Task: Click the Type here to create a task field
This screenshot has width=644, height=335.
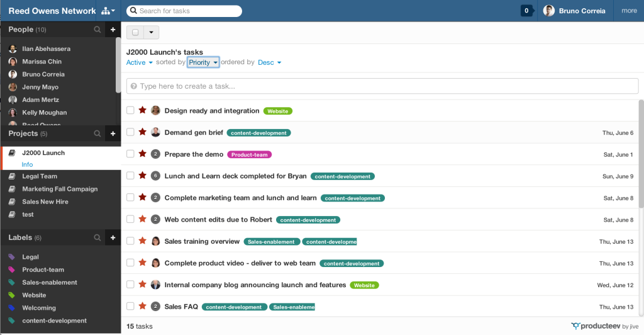Action: click(382, 86)
